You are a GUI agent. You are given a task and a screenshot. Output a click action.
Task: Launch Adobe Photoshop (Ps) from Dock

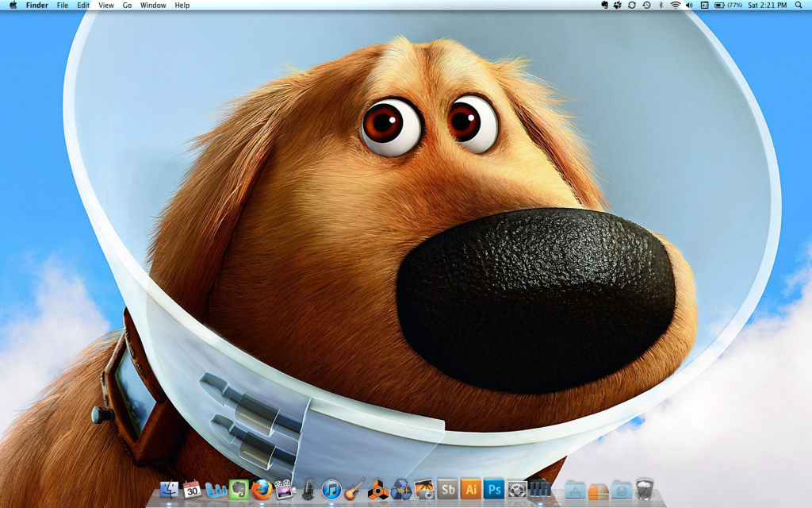[494, 489]
